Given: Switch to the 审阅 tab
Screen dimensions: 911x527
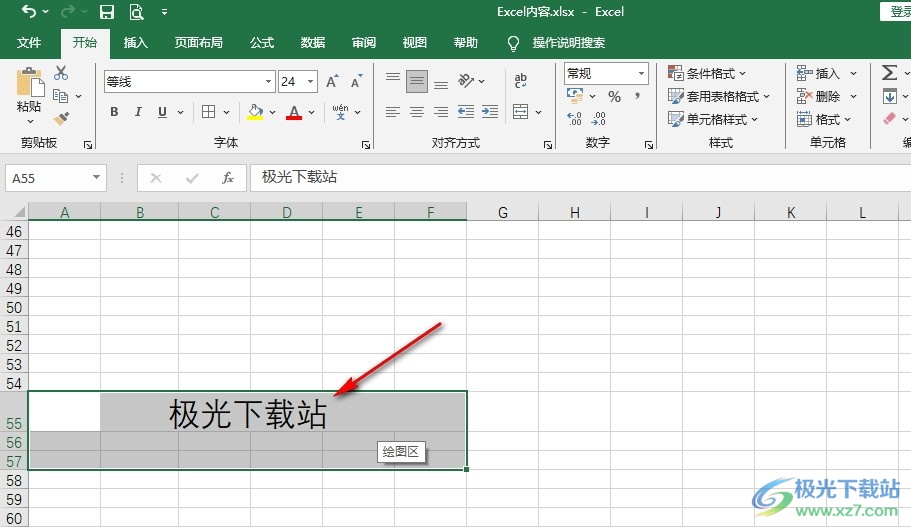Looking at the screenshot, I should 364,42.
